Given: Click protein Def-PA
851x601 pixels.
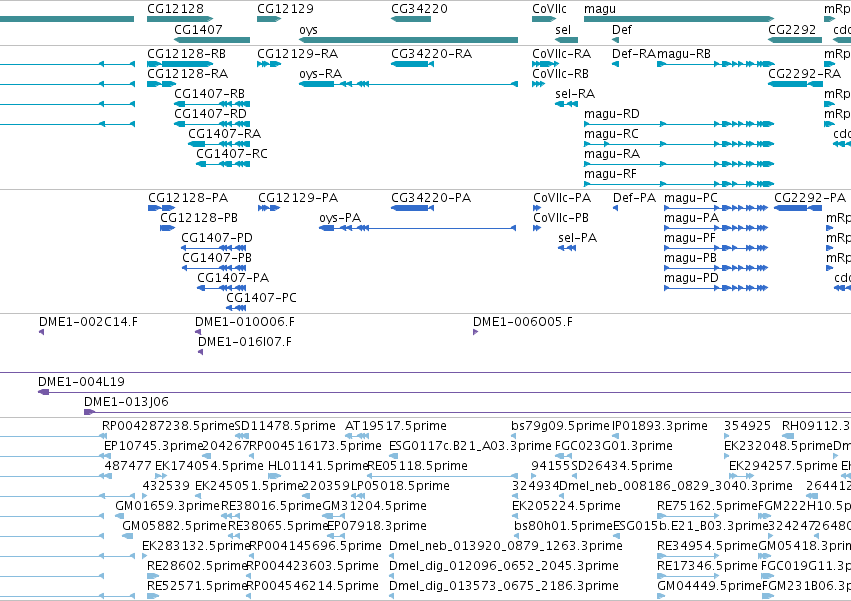Looking at the screenshot, I should click(x=634, y=198).
